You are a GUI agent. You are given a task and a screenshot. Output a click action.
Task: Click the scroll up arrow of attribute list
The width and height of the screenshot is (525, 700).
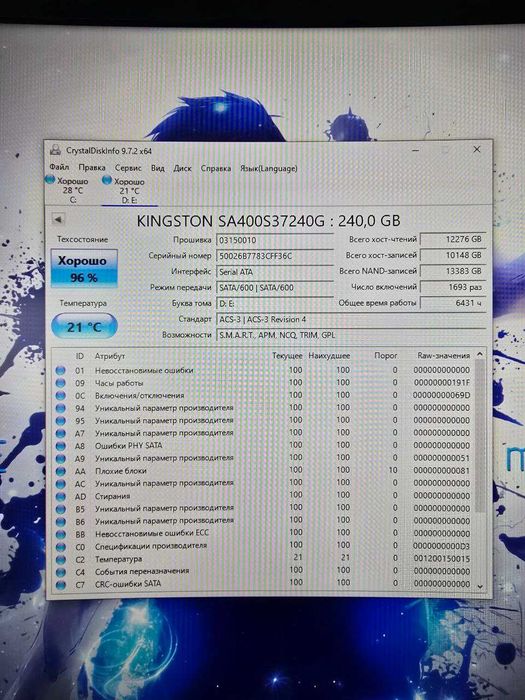(480, 354)
